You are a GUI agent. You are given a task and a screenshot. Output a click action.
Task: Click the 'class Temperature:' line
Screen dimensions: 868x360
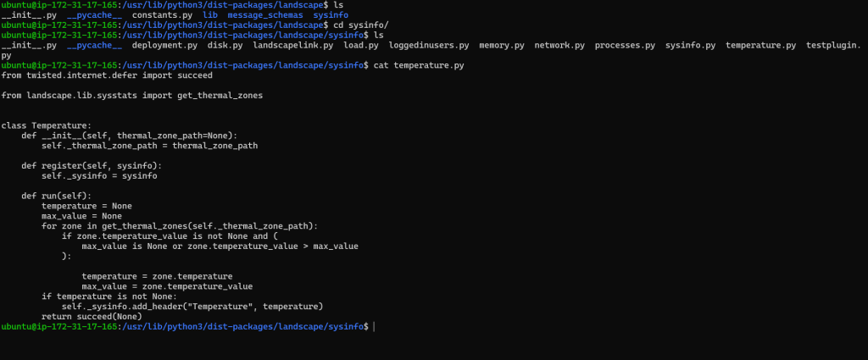(x=49, y=125)
